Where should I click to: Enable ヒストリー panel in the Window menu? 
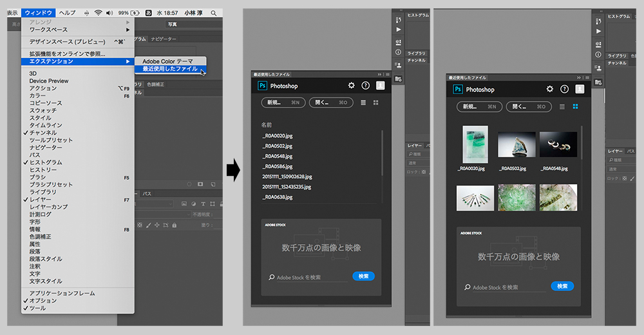77,170
